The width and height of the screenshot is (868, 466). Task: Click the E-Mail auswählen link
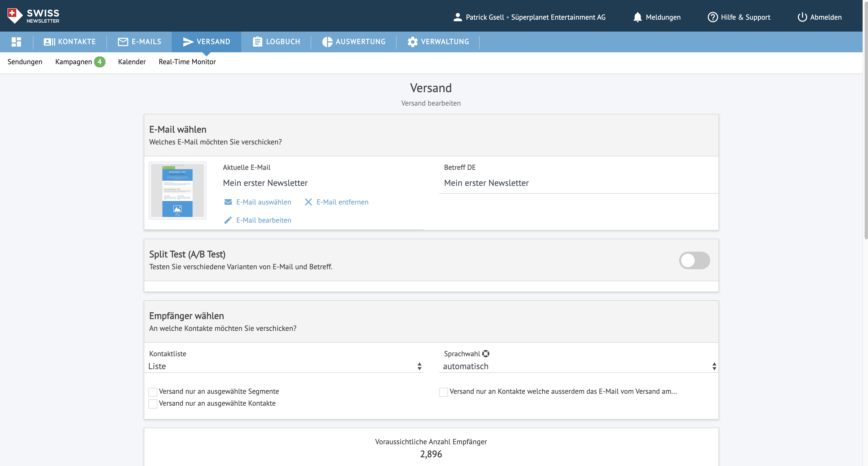(263, 202)
